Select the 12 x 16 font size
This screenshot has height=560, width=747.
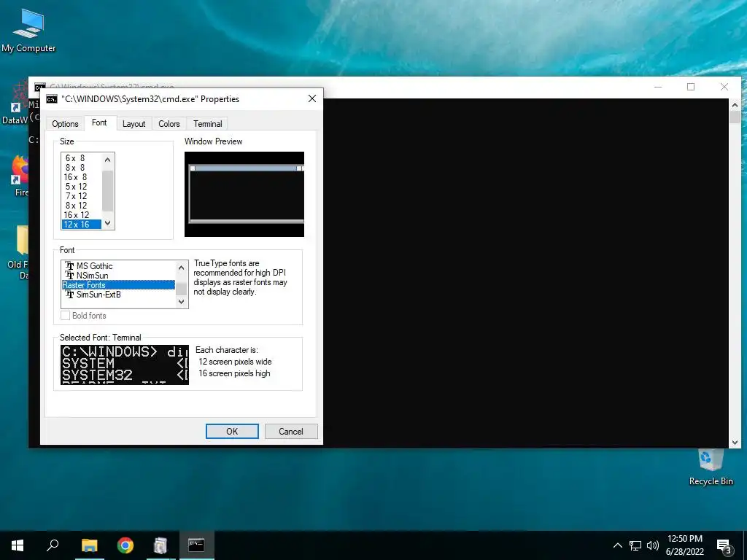pyautogui.click(x=82, y=225)
